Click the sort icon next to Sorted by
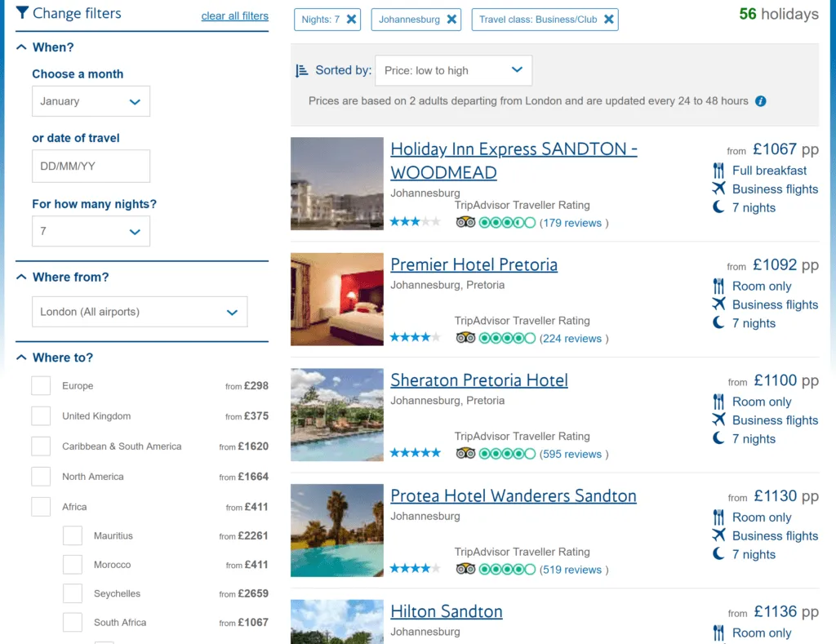 click(x=302, y=70)
